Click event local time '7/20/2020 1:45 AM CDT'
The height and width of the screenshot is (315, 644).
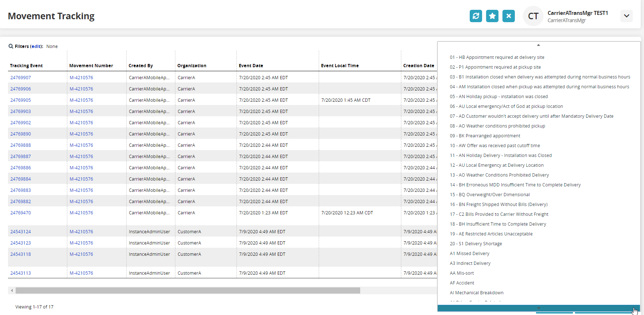[346, 100]
